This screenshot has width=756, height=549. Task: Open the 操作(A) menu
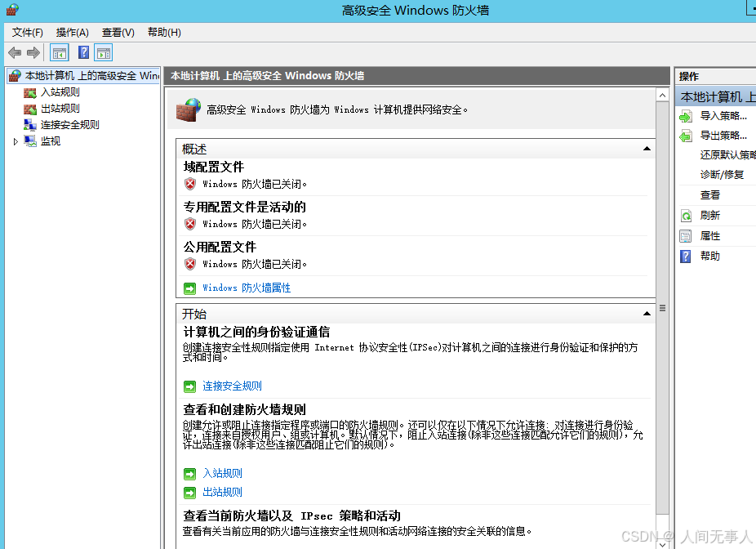tap(73, 33)
